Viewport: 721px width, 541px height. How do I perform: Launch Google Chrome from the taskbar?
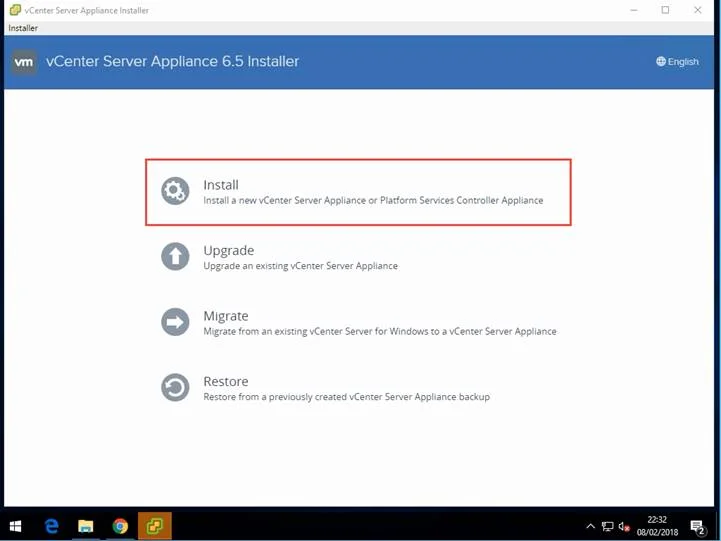pos(120,526)
